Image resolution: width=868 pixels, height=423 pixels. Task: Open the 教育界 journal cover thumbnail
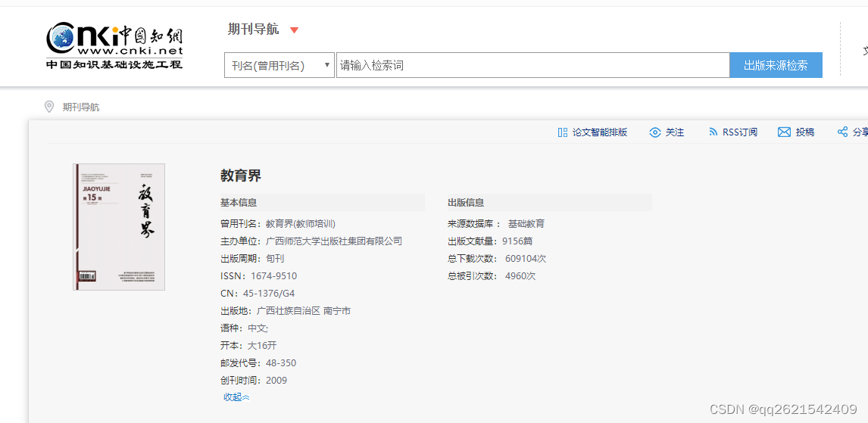point(119,227)
